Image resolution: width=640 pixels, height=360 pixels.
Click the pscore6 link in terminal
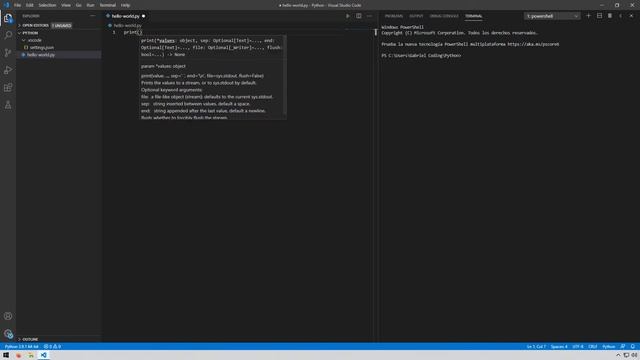pyautogui.click(x=533, y=44)
